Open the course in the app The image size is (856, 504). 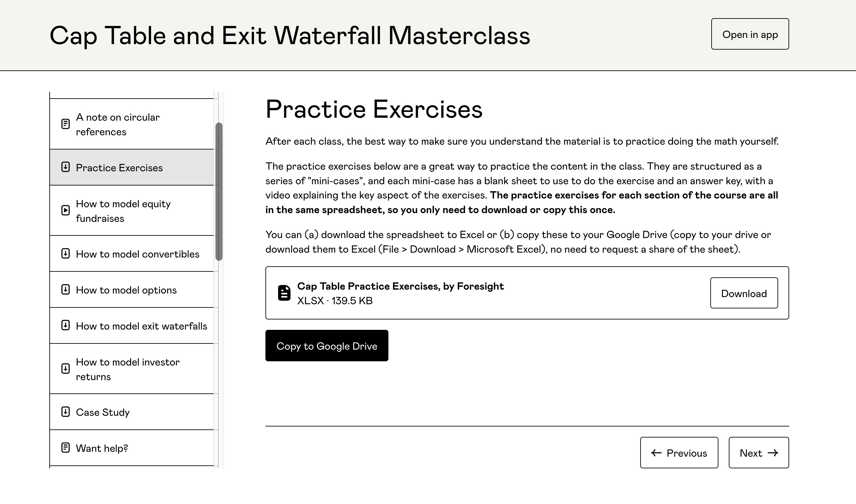(750, 34)
